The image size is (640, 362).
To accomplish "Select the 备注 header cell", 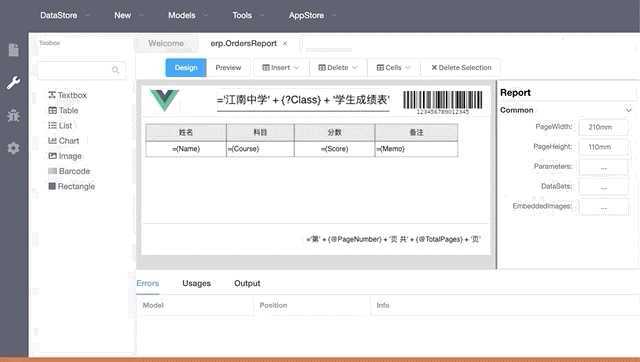I will click(x=416, y=132).
